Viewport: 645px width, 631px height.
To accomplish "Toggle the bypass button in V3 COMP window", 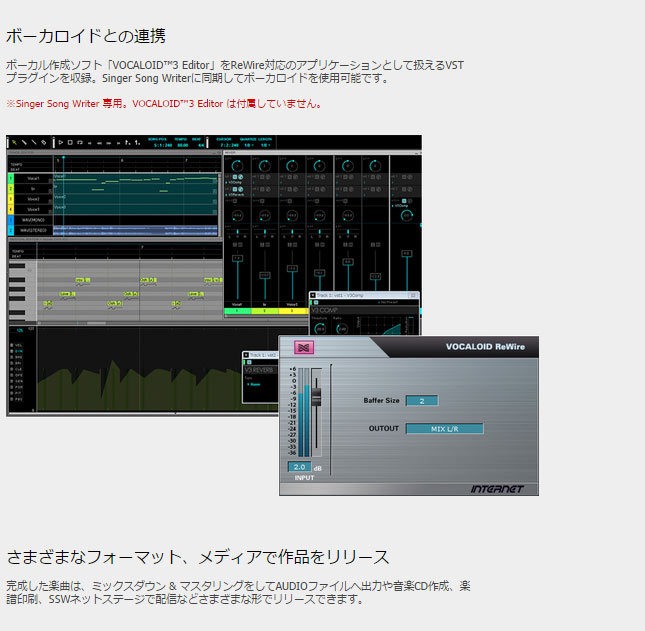I will point(316,303).
